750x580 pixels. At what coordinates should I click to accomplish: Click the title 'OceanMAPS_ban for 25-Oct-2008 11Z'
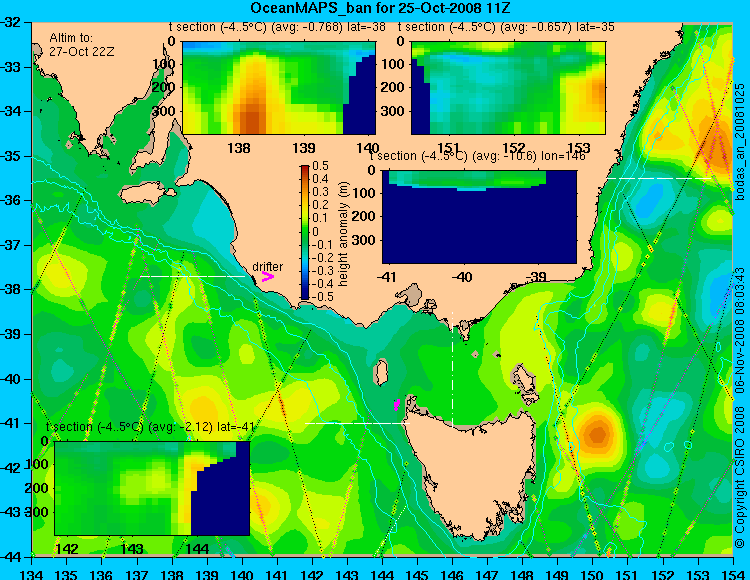click(x=383, y=8)
